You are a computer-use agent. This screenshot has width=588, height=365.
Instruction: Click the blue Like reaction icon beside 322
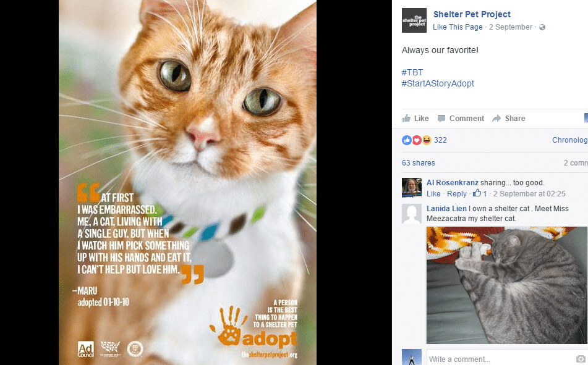pos(407,140)
